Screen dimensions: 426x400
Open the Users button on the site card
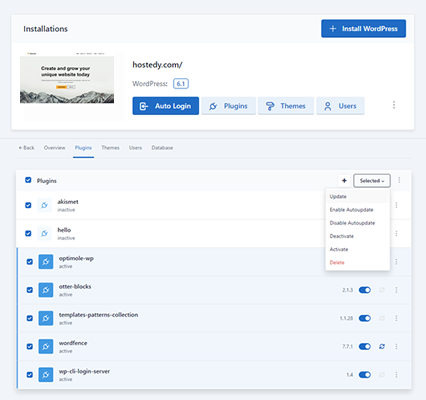(x=340, y=106)
